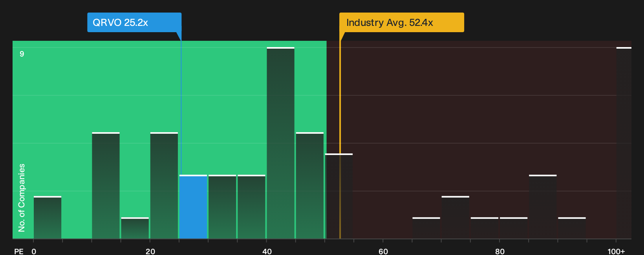The image size is (644, 255).
Task: Select the bar at PE 45-50
Action: [310, 186]
